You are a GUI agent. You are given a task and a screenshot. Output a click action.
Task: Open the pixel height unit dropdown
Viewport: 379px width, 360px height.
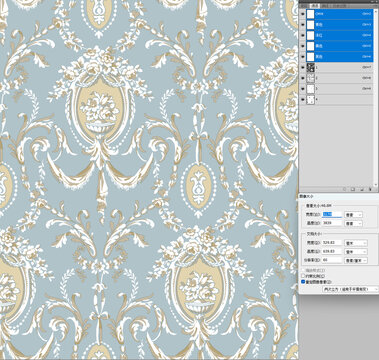(353, 224)
